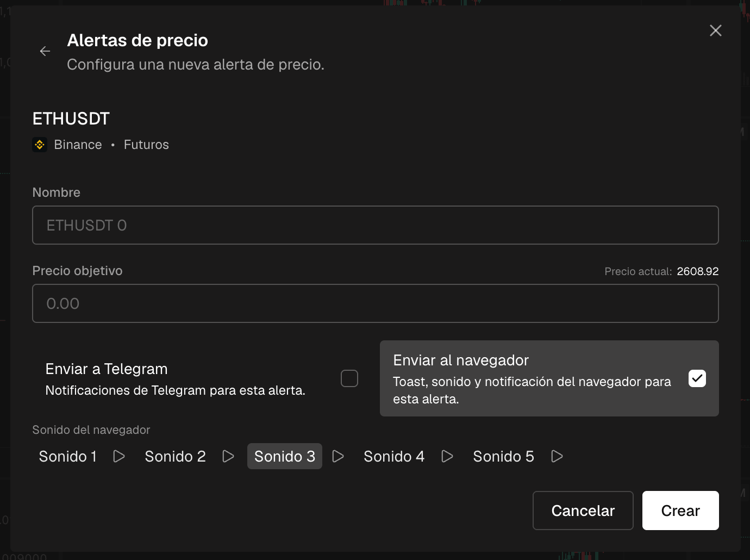Choose the highlighted Sonido 3 option
750x560 pixels.
point(285,456)
